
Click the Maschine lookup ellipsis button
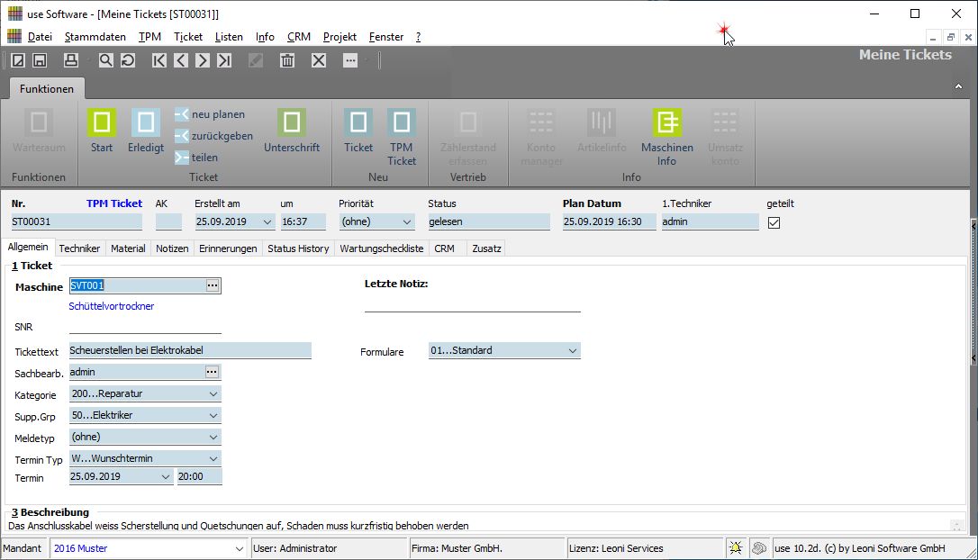213,285
